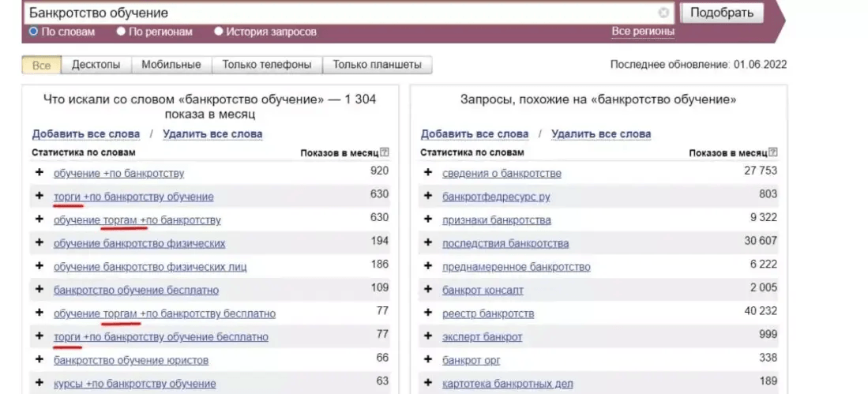Clear the search field with the X icon
The image size is (868, 394).
point(663,13)
